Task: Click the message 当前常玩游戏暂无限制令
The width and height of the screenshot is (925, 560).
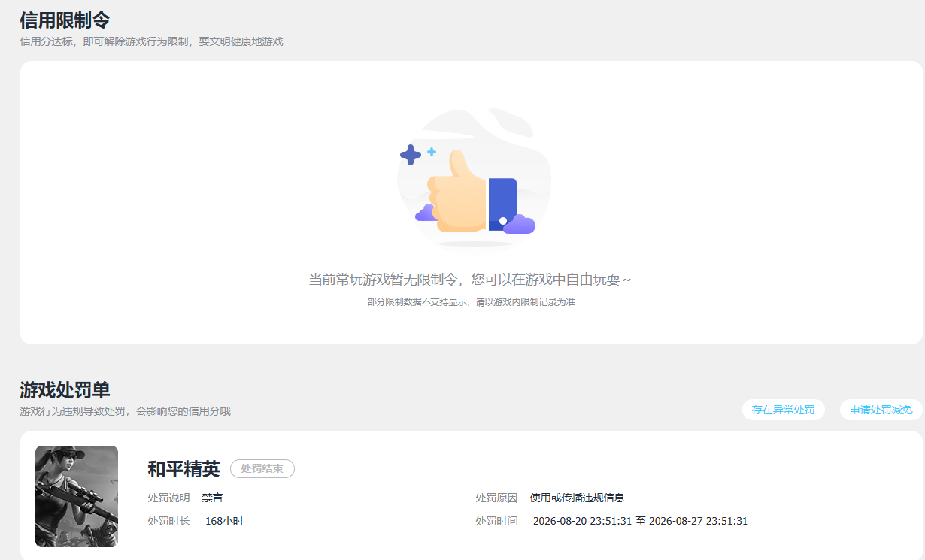Action: pyautogui.click(x=470, y=280)
